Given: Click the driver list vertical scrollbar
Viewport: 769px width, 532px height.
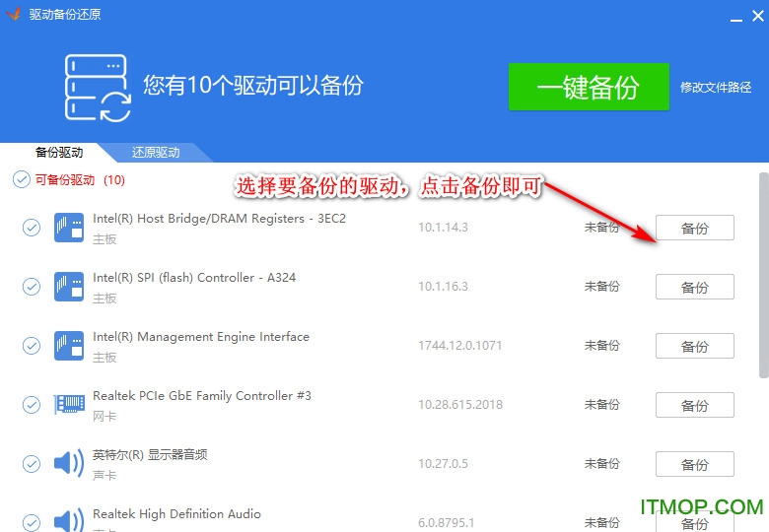Looking at the screenshot, I should (x=764, y=275).
